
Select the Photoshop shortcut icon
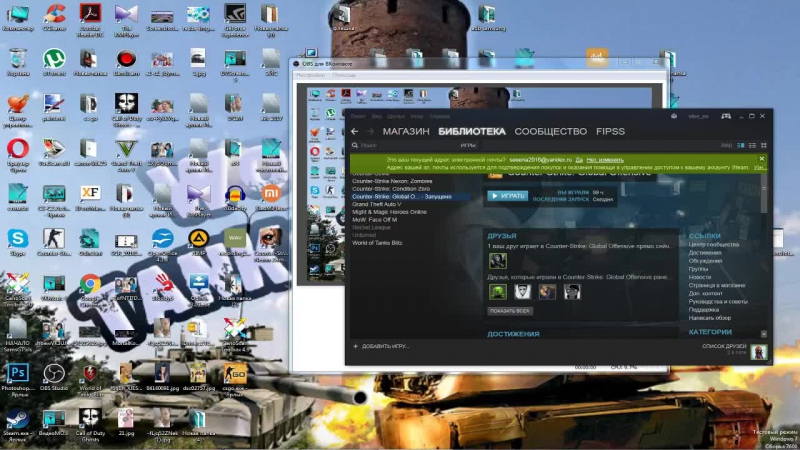17,380
